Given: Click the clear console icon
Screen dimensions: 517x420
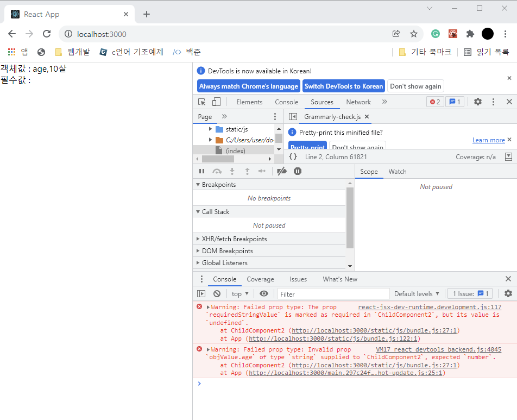Looking at the screenshot, I should 217,293.
